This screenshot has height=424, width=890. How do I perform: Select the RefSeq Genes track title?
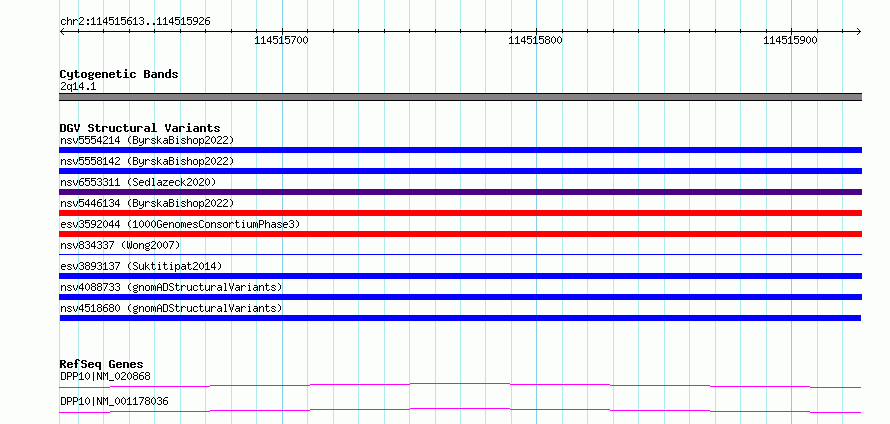102,364
